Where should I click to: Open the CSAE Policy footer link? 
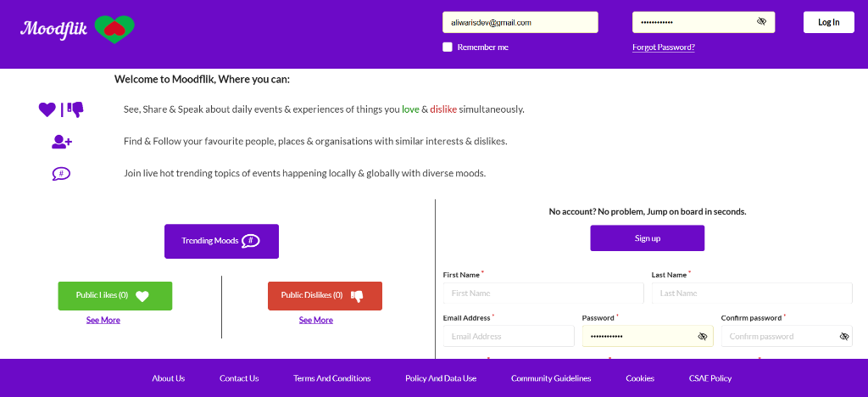[x=710, y=378]
